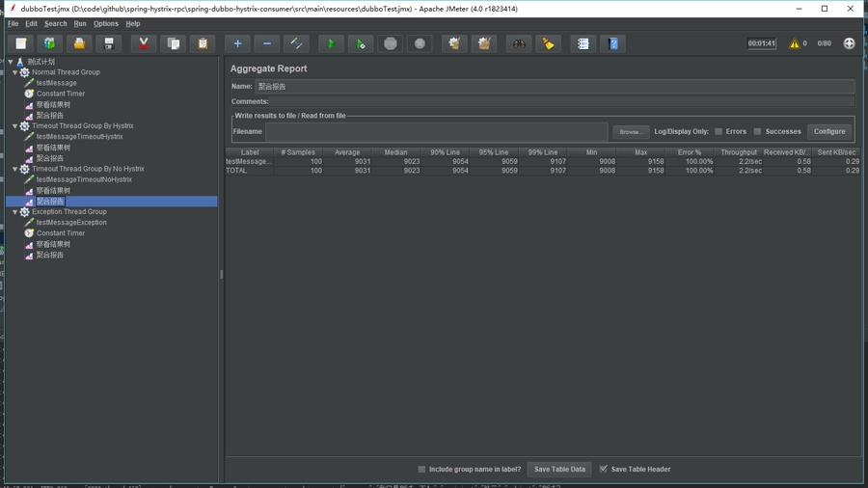The image size is (868, 488).
Task: Collapse the Normal Thread Group node
Action: tap(14, 72)
